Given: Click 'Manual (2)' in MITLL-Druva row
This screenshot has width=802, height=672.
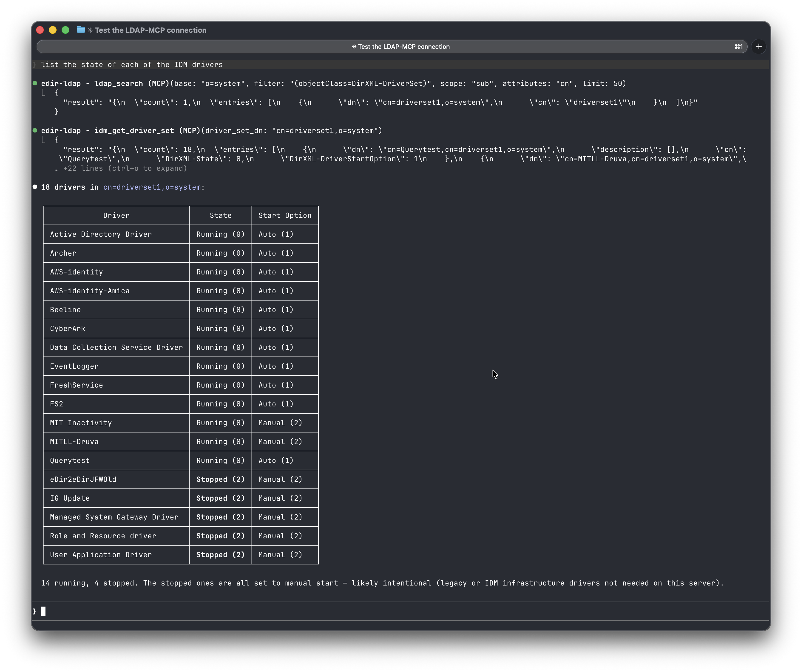Looking at the screenshot, I should click(280, 441).
